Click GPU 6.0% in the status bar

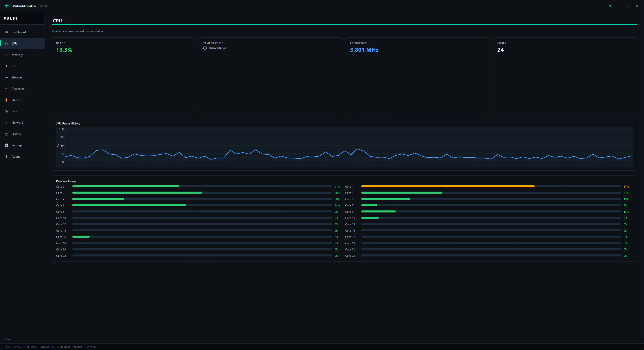[x=29, y=347]
